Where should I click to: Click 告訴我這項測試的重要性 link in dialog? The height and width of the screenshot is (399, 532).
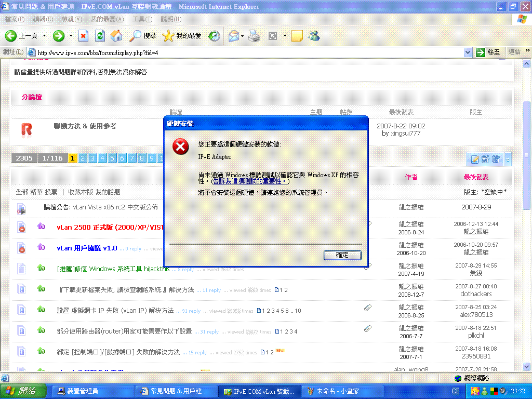(250, 181)
